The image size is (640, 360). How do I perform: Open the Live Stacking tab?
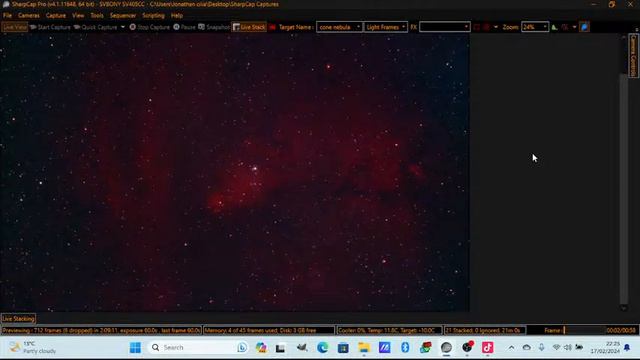point(18,319)
